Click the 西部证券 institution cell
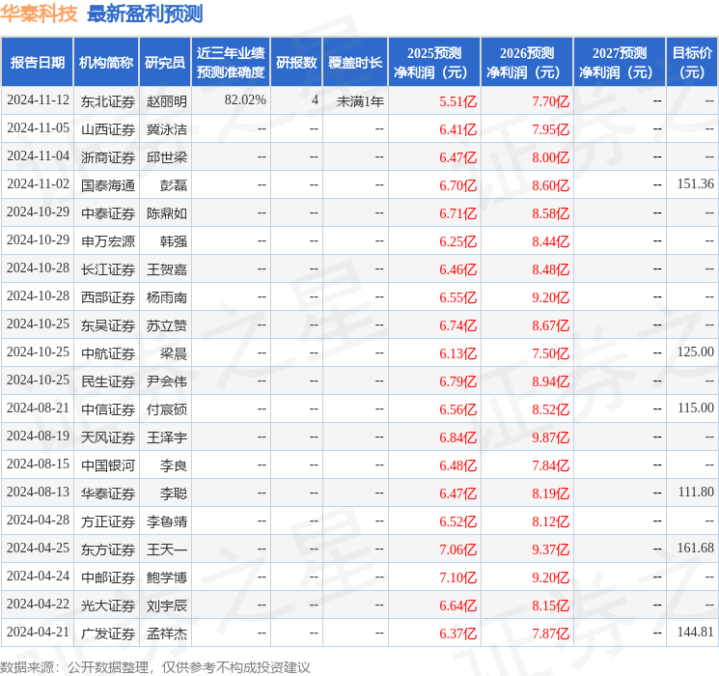Viewport: 719px width, 676px height. pyautogui.click(x=108, y=297)
